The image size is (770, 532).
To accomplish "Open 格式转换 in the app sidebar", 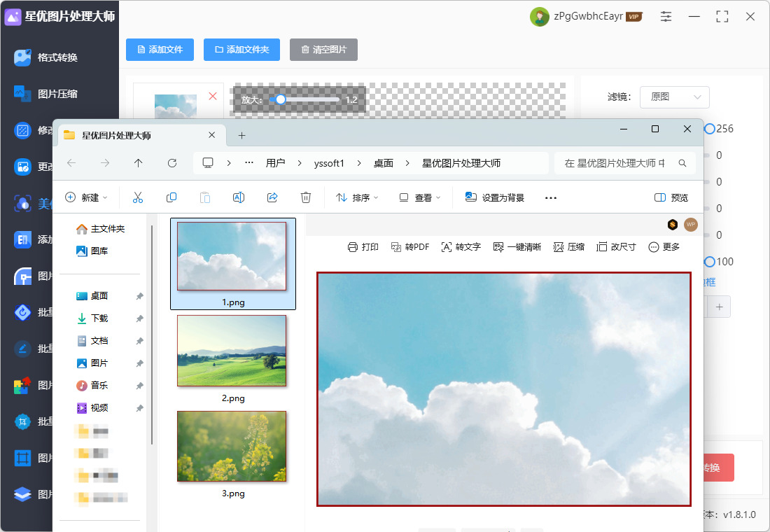I will coord(45,57).
